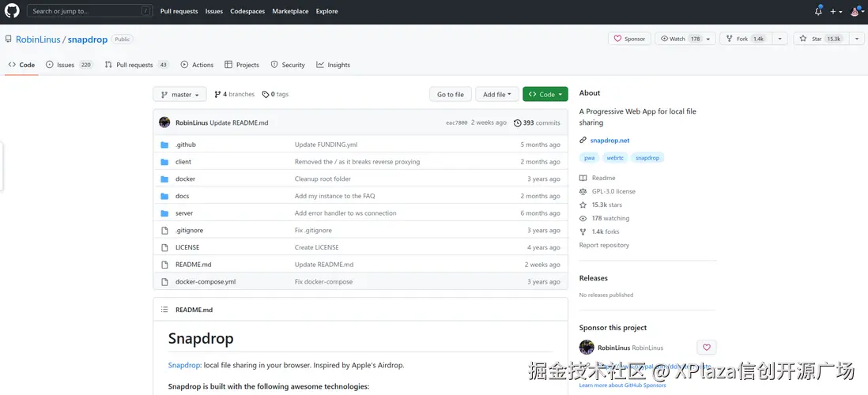
Task: Open the Create LICENSE commit message
Action: tap(317, 247)
